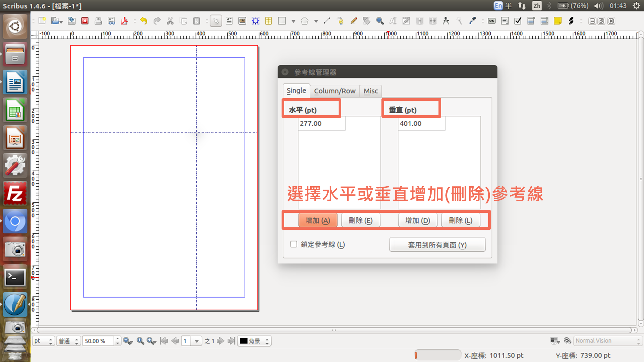The height and width of the screenshot is (362, 644).
Task: Open FileZilla from the Ubuntu launcher
Action: click(15, 193)
